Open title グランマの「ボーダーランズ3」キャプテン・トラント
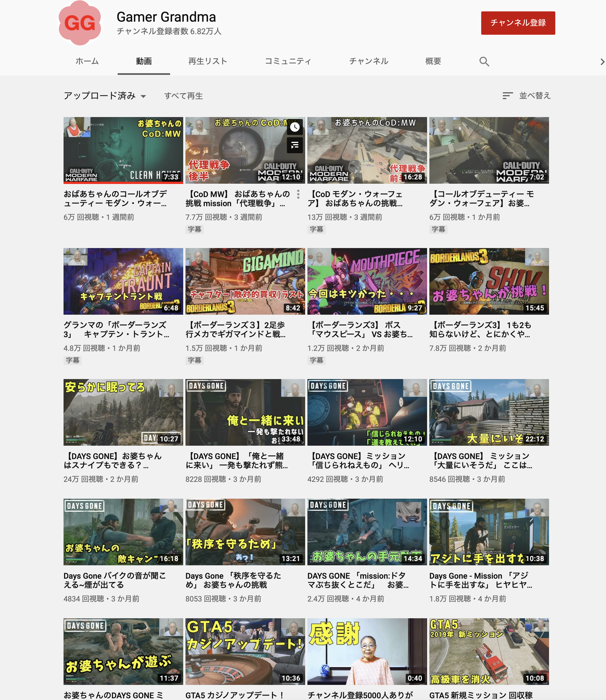The width and height of the screenshot is (606, 700). click(116, 329)
